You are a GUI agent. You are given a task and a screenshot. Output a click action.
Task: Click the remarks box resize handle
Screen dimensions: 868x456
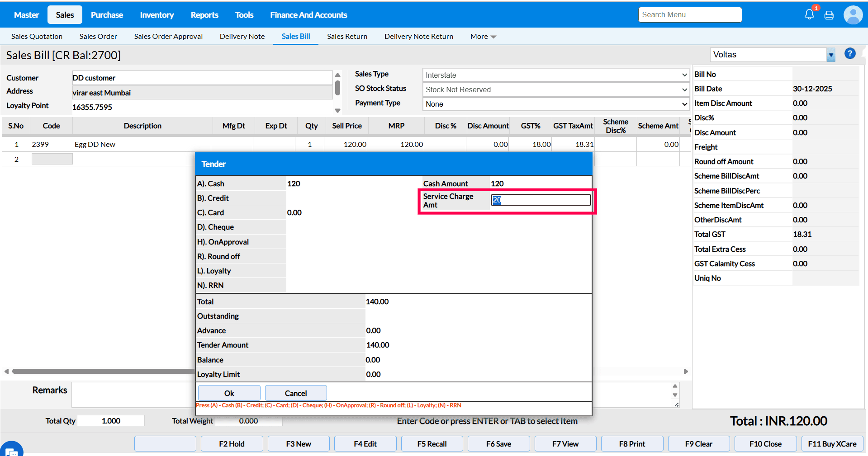click(676, 404)
